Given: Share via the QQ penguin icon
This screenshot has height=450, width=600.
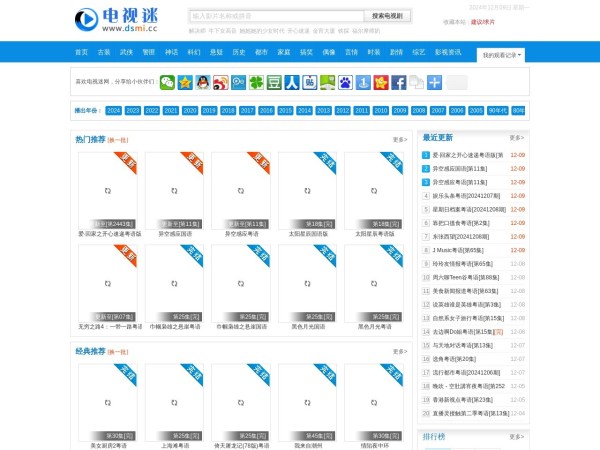Looking at the screenshot, I should click(203, 83).
